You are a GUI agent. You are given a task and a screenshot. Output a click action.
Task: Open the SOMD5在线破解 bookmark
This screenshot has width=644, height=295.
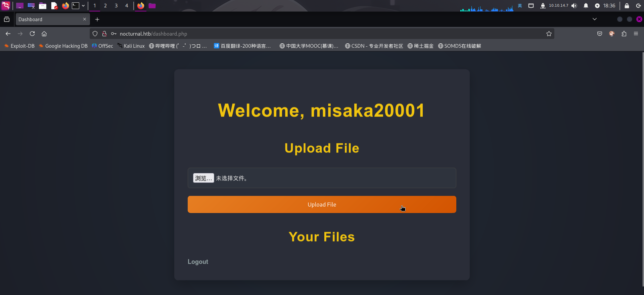point(459,46)
